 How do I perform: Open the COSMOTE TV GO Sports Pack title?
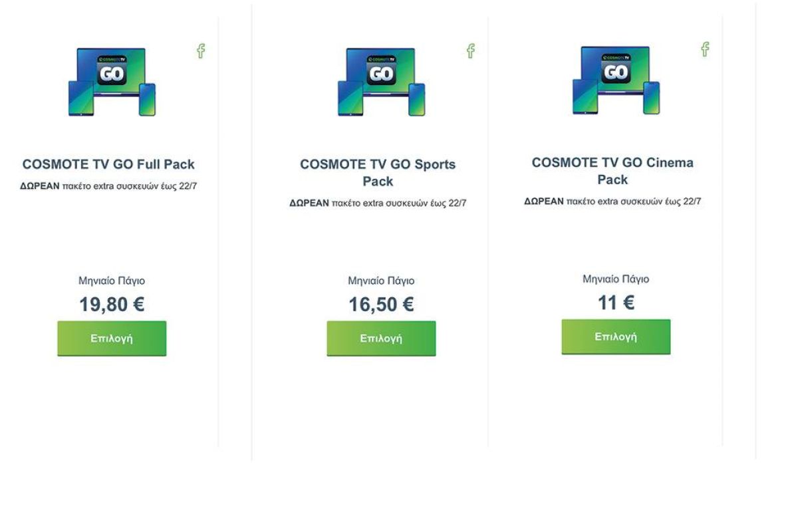click(x=378, y=172)
